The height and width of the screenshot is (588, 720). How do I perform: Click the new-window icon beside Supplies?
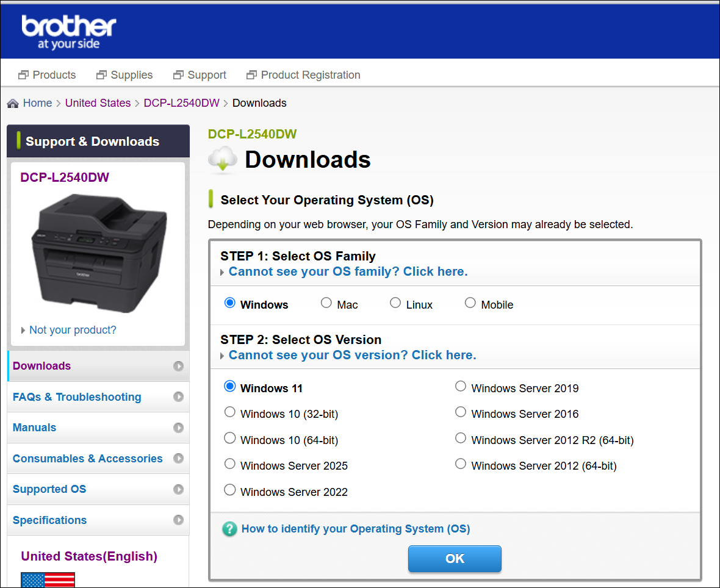point(101,75)
